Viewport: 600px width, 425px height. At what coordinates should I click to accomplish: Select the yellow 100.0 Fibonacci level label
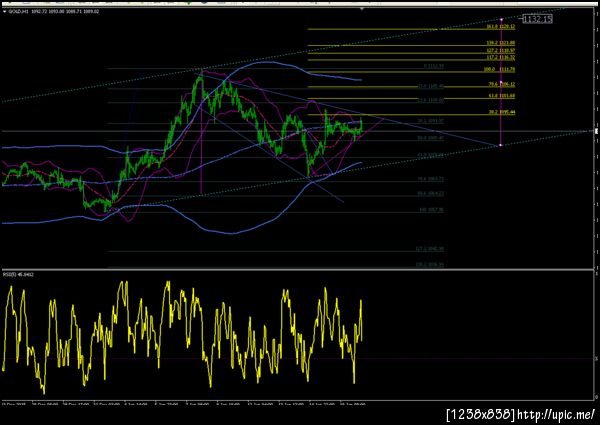pyautogui.click(x=499, y=70)
